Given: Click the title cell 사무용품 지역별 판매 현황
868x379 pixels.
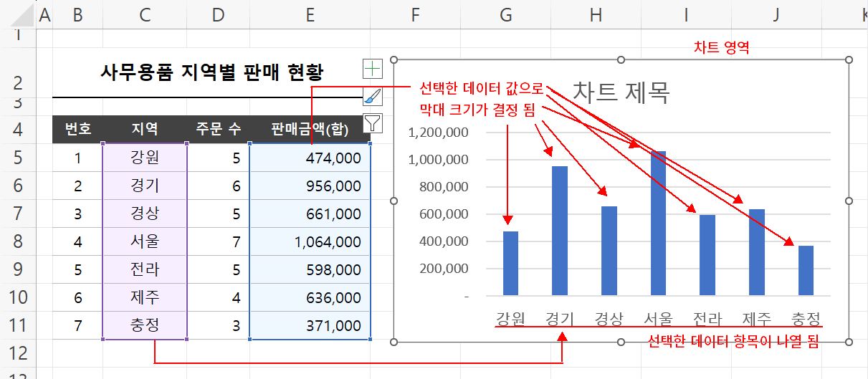Looking at the screenshot, I should [211, 72].
